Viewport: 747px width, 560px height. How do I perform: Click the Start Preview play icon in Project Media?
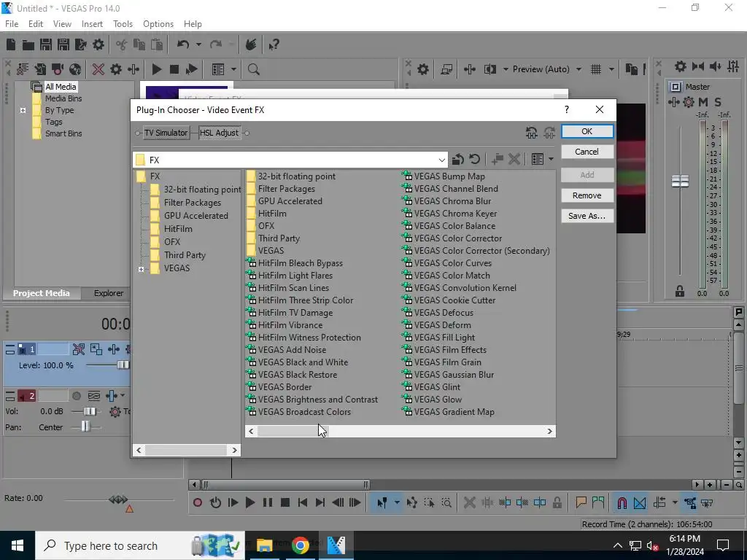click(x=156, y=69)
